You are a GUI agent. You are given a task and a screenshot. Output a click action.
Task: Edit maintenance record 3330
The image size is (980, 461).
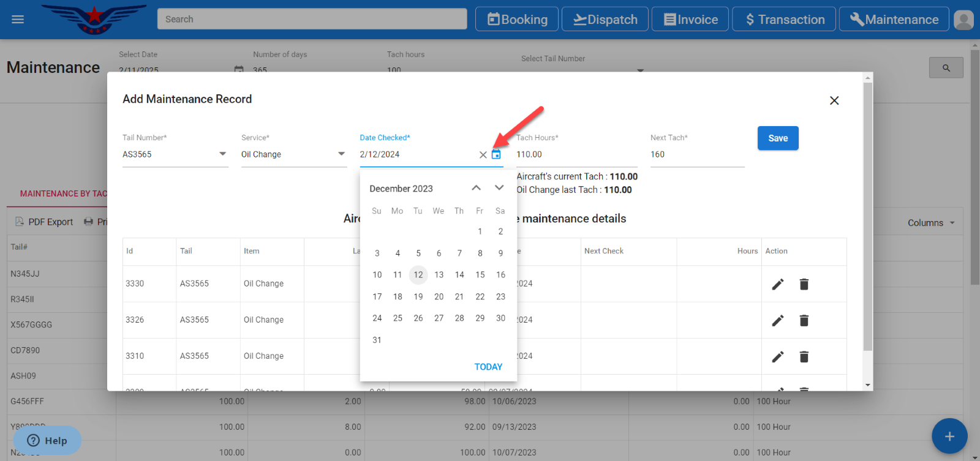[x=777, y=284]
